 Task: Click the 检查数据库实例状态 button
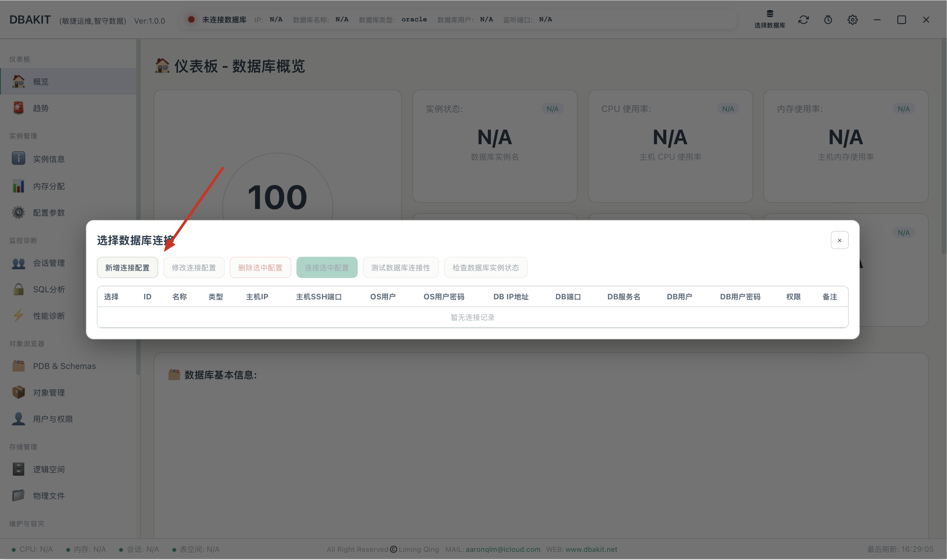[x=485, y=268]
